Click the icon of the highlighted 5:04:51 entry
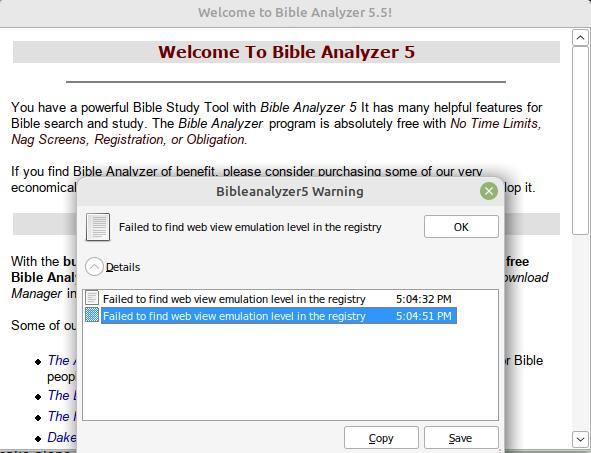 pyautogui.click(x=92, y=315)
